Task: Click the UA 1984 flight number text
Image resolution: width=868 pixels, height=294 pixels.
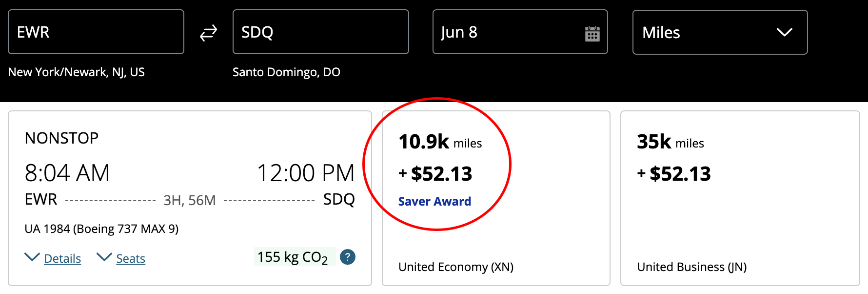Action: click(x=101, y=229)
